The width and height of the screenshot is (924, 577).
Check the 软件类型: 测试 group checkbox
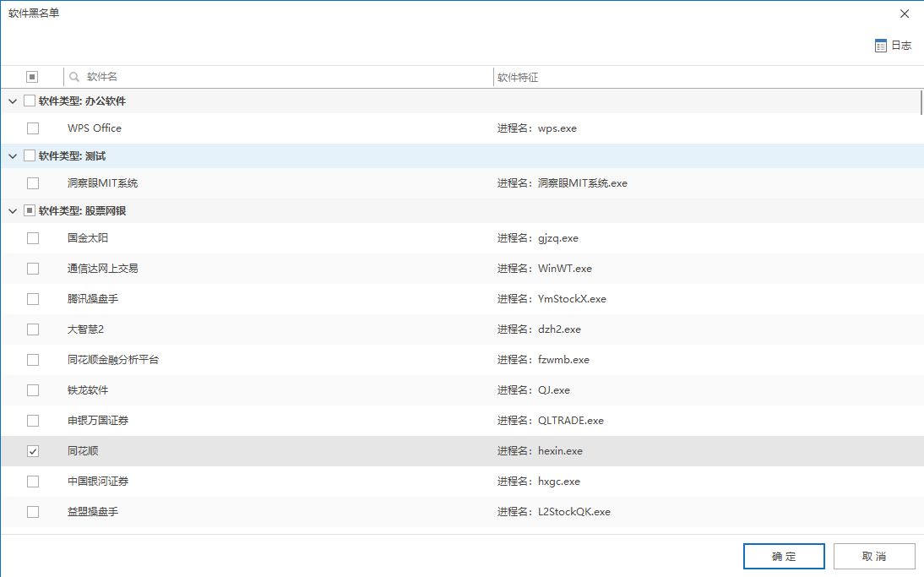[30, 155]
